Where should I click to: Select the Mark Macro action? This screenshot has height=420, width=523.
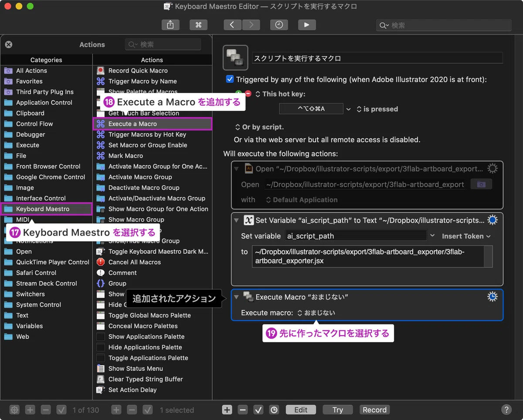pos(153,156)
